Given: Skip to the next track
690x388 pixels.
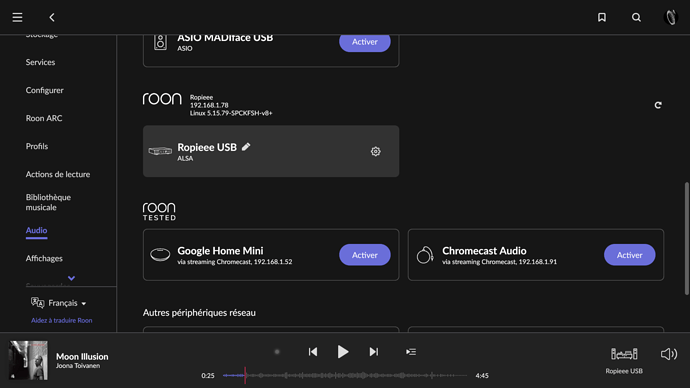Looking at the screenshot, I should [x=374, y=352].
